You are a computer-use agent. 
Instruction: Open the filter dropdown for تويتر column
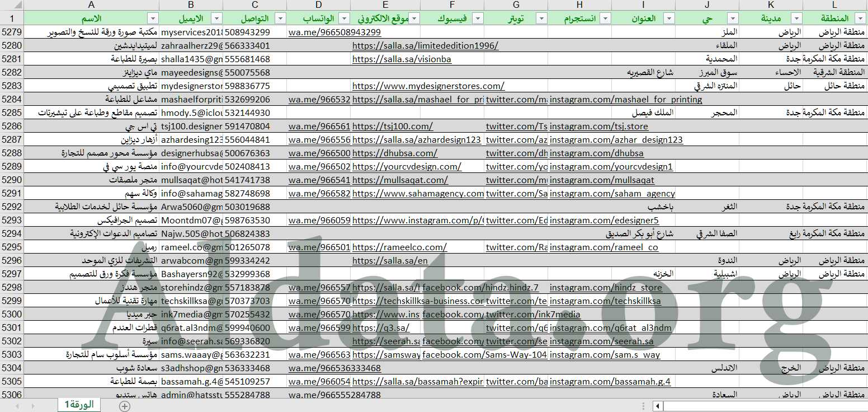pos(542,18)
